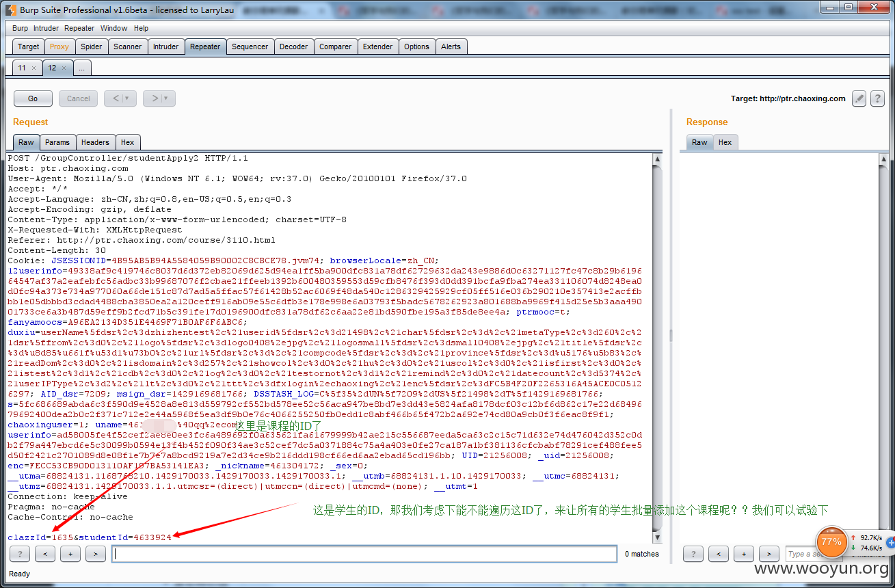Switch to the Proxy tab

pyautogui.click(x=59, y=46)
